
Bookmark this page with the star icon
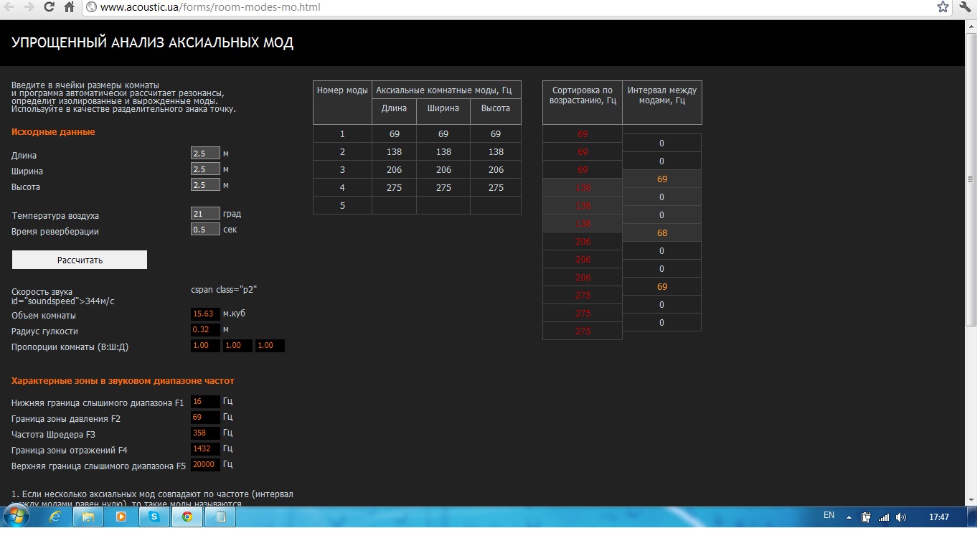[x=943, y=7]
